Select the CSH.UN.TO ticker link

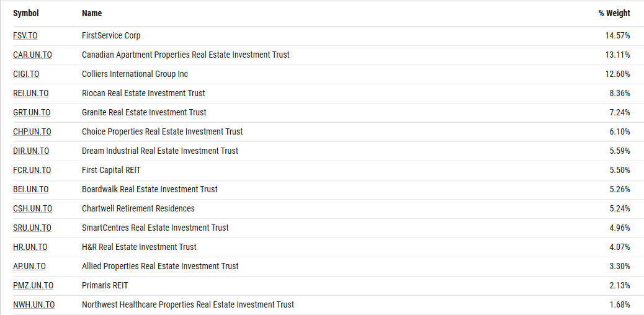tap(32, 209)
